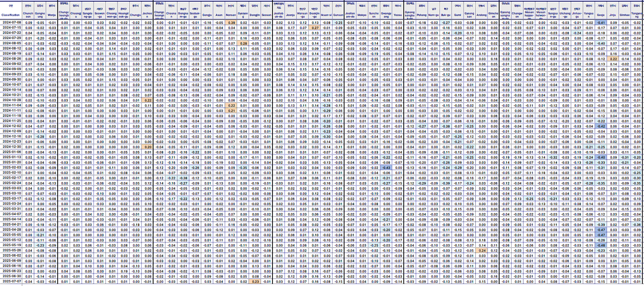Viewport: 644px width, 286px height.
Task: Click the 2024-07-08 date row label
Action: click(11, 22)
